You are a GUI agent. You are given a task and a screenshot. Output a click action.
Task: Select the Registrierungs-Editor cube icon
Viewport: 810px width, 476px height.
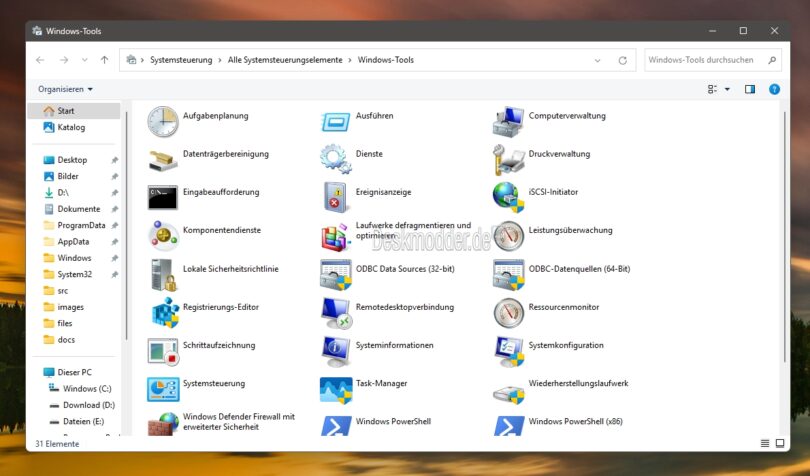pos(165,313)
